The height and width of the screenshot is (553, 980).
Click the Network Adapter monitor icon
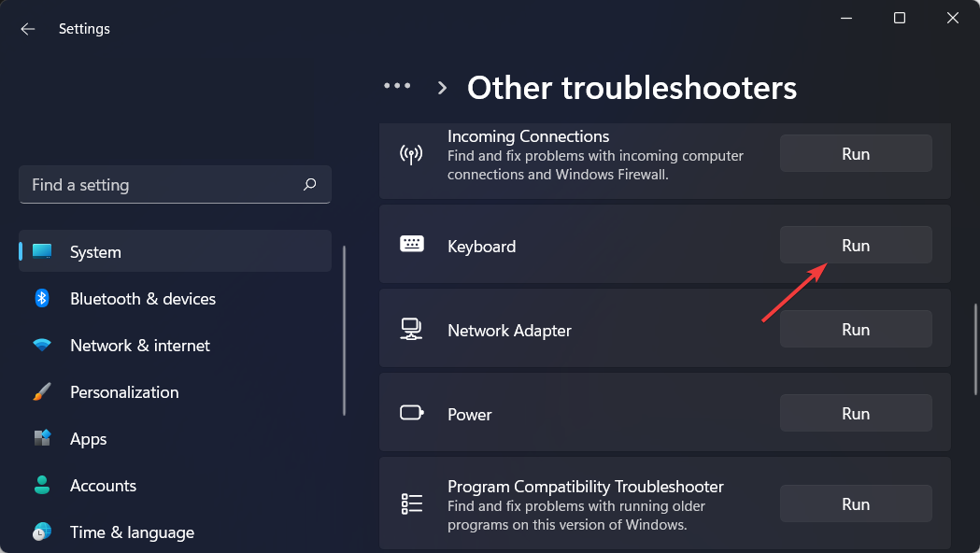(411, 329)
